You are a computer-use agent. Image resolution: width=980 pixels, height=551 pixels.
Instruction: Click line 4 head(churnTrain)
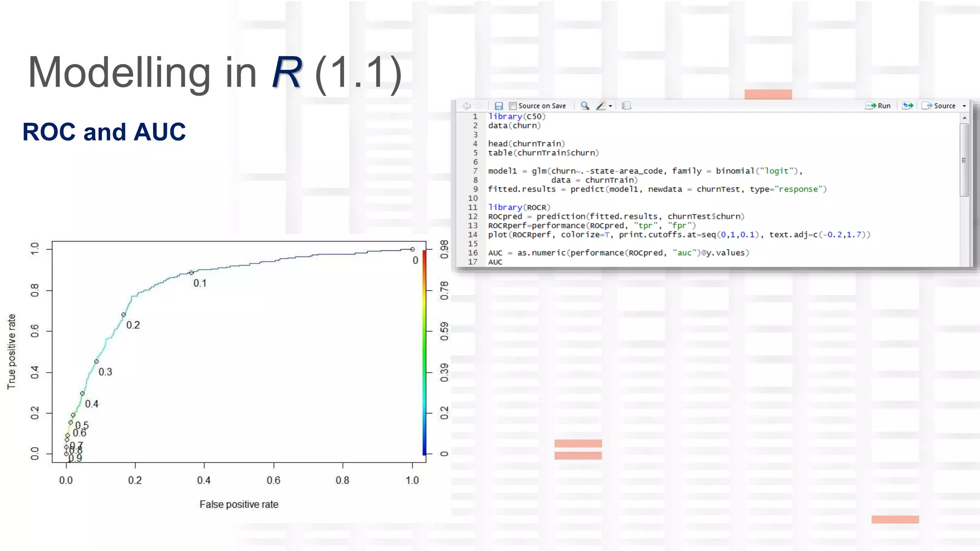coord(526,143)
